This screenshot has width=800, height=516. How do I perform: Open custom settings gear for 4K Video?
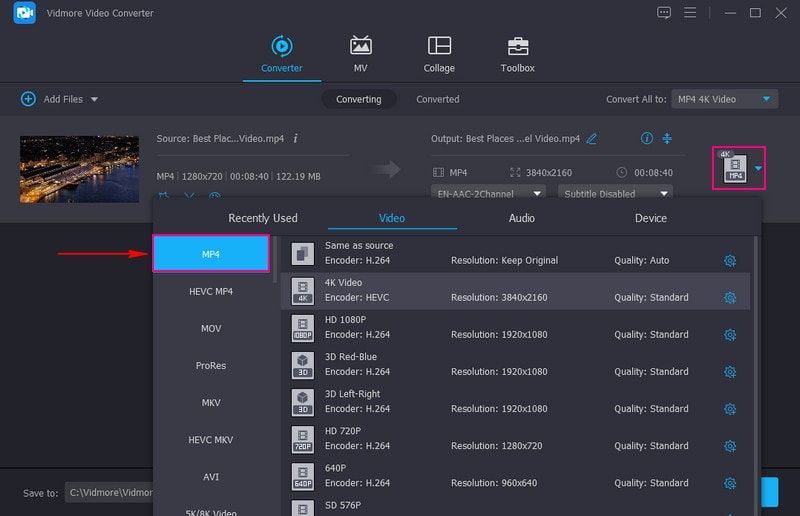click(730, 297)
